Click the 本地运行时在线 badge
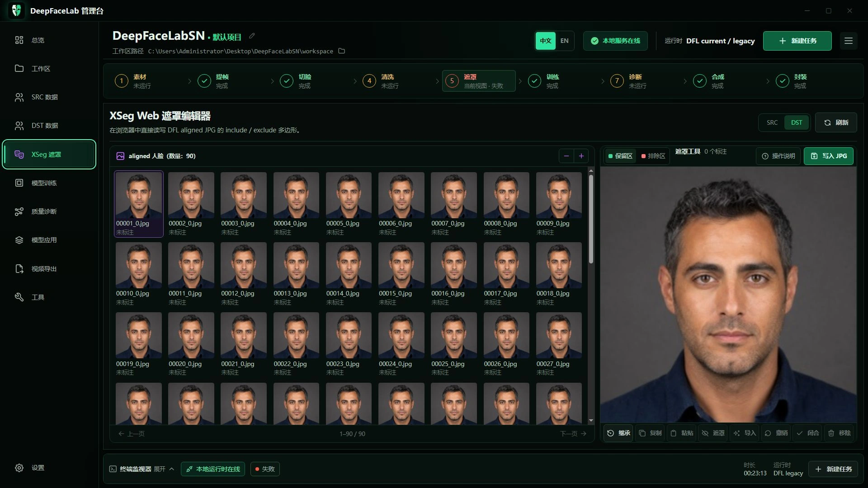868x488 pixels. pos(213,469)
